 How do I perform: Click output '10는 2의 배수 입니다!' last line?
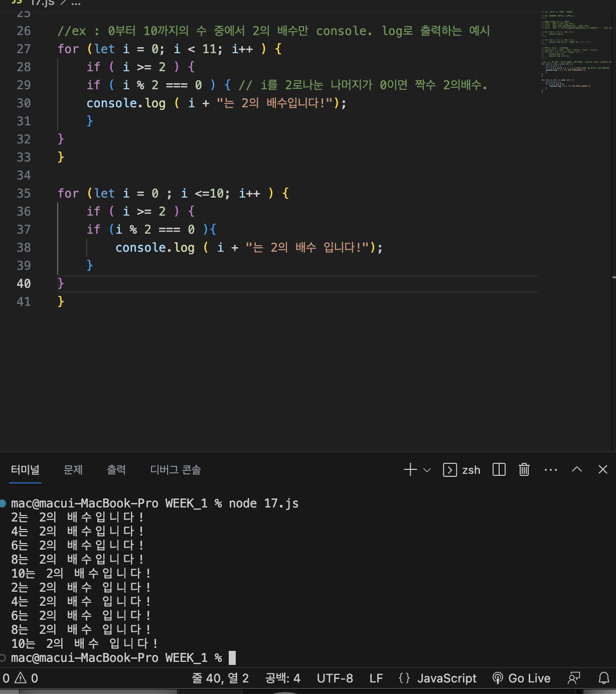point(84,643)
